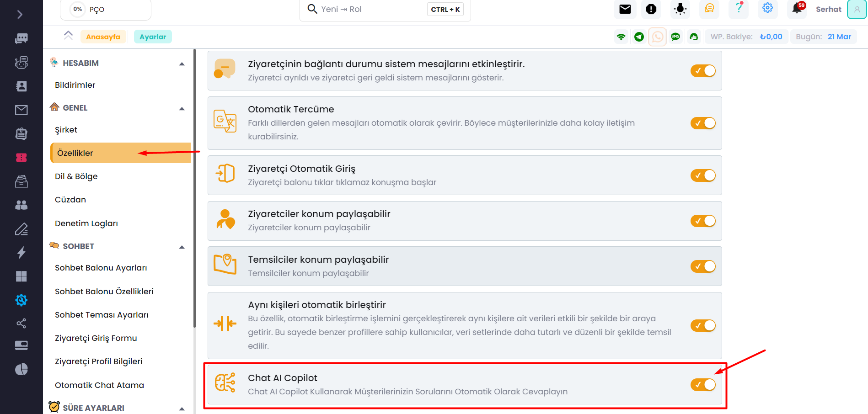The width and height of the screenshot is (868, 414).
Task: Toggle the light bulb theme icon
Action: click(x=680, y=9)
